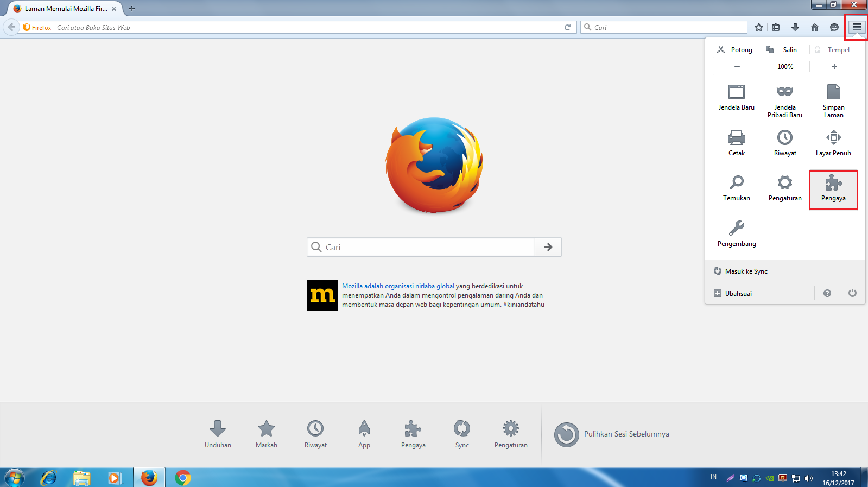Submit page search arrow button

[x=548, y=247]
